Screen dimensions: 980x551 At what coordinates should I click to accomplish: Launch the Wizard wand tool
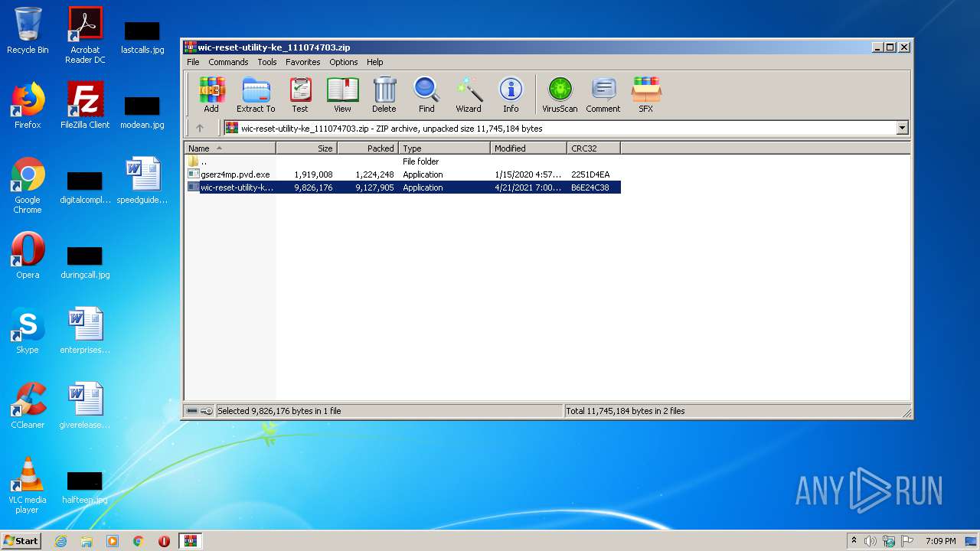pyautogui.click(x=469, y=95)
